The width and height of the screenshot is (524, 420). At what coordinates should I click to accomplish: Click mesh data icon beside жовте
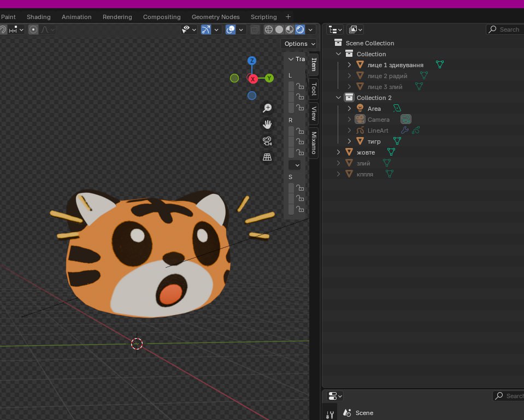tap(391, 152)
